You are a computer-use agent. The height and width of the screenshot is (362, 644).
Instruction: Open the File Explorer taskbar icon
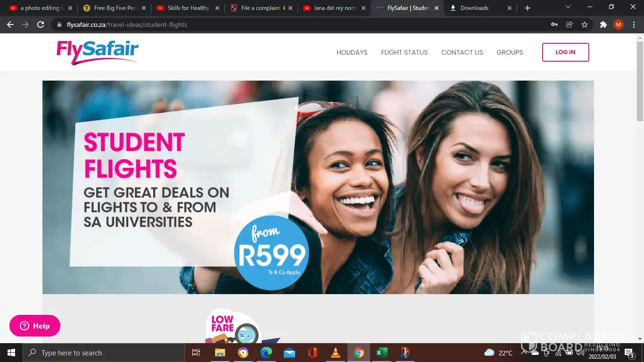click(220, 353)
